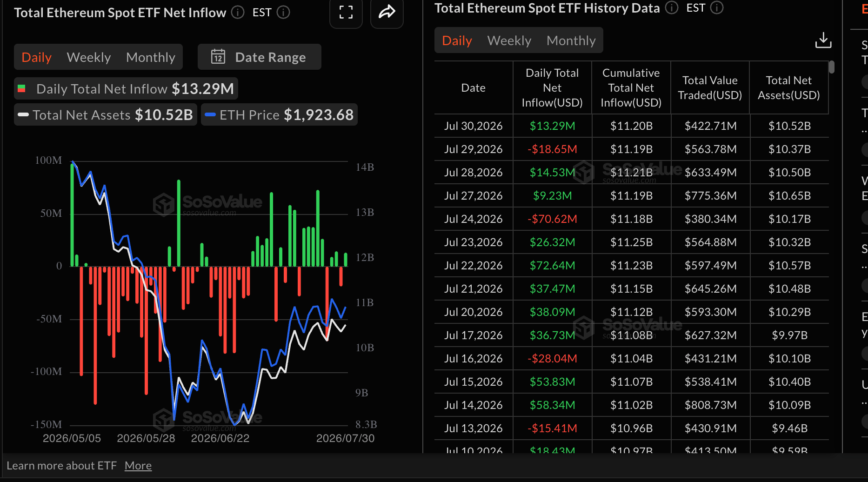Share the Net Inflow chart
This screenshot has height=482, width=868.
click(x=387, y=12)
